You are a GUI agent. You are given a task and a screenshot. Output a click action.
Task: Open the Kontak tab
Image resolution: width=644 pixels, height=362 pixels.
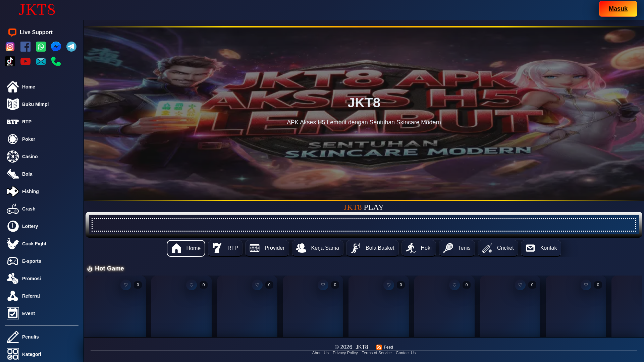(x=541, y=248)
